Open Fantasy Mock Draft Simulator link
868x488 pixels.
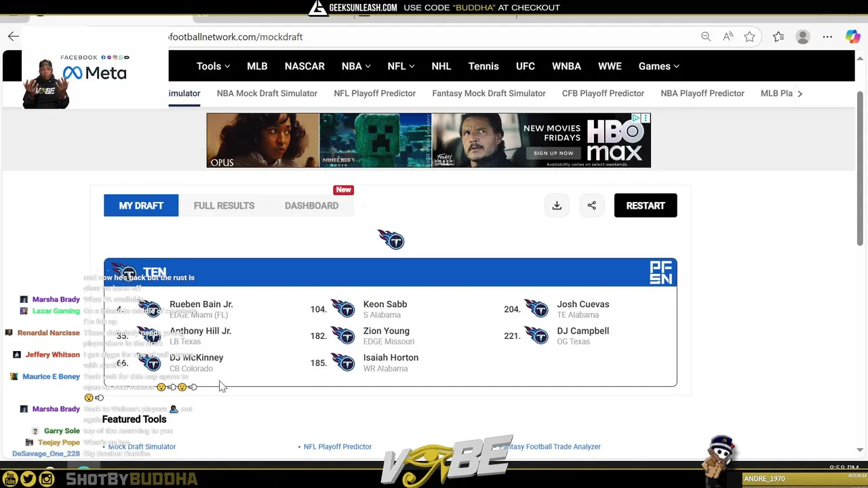click(489, 93)
